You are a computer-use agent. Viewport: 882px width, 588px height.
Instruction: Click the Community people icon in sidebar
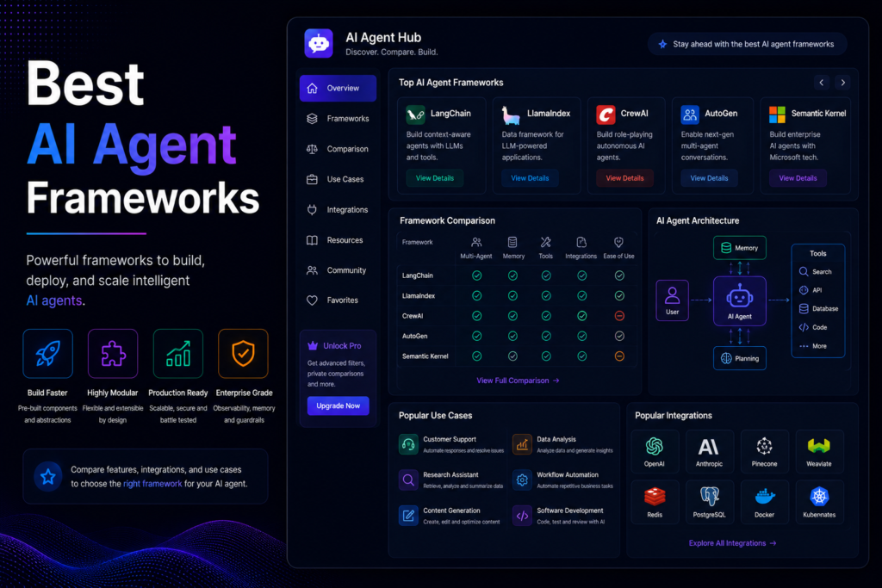[312, 270]
